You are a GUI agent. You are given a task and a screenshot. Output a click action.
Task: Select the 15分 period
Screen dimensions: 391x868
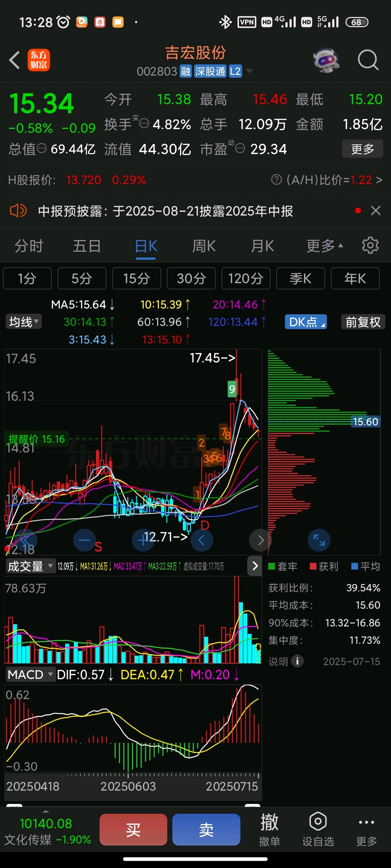click(x=136, y=278)
